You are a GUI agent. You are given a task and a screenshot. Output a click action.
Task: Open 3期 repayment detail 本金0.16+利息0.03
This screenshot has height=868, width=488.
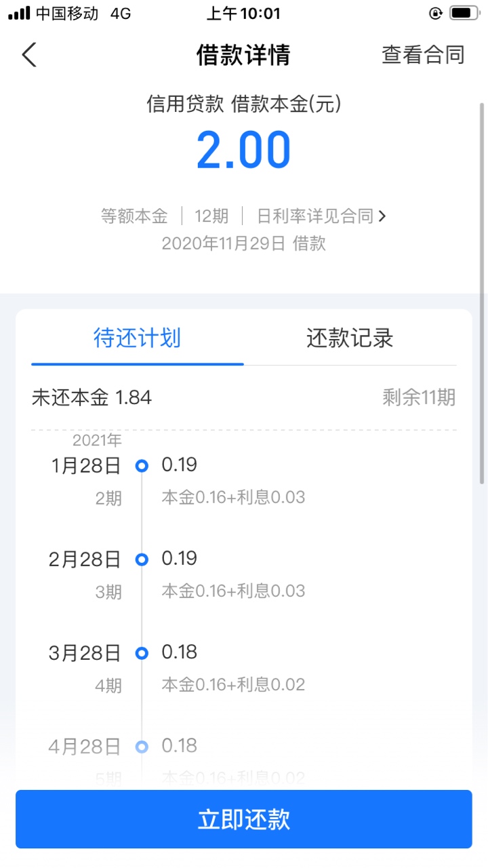[x=233, y=591]
